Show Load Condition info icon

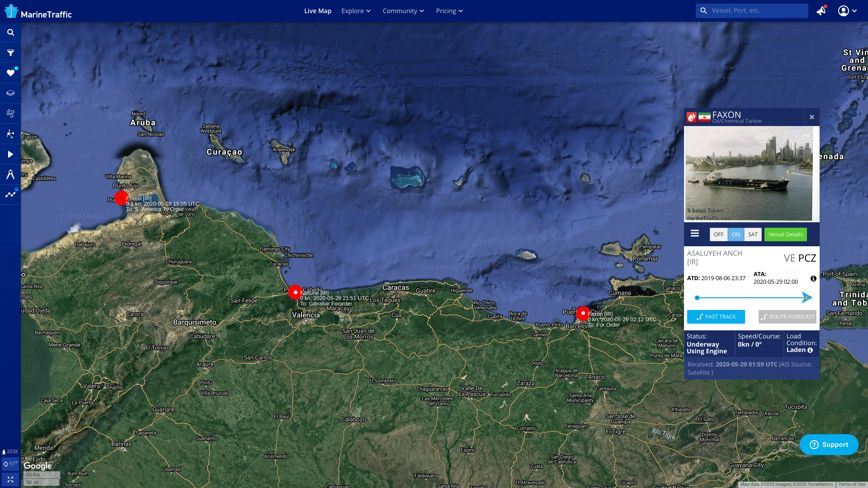(810, 350)
